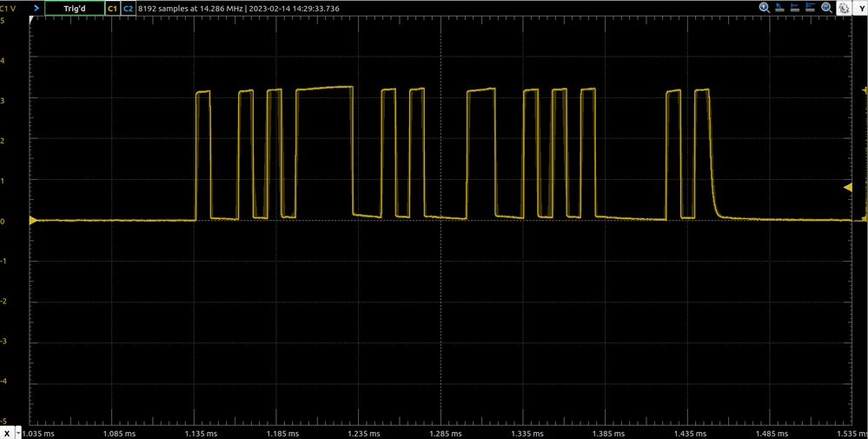Click the samples and rate info text
The image size is (868, 439).
pyautogui.click(x=239, y=9)
